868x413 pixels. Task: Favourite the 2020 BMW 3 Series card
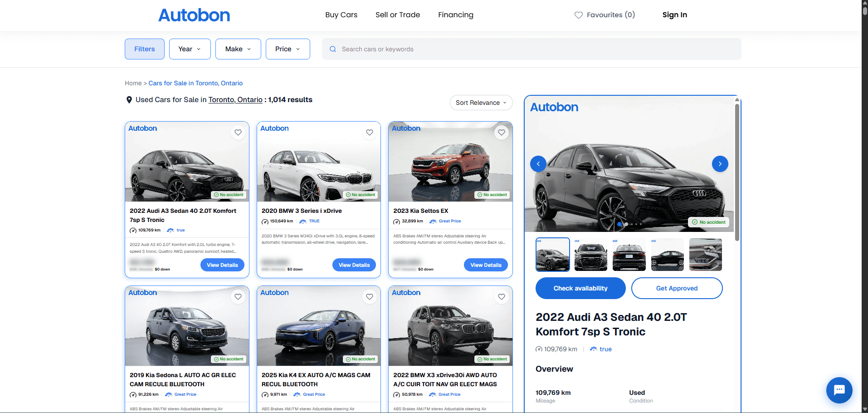[370, 133]
